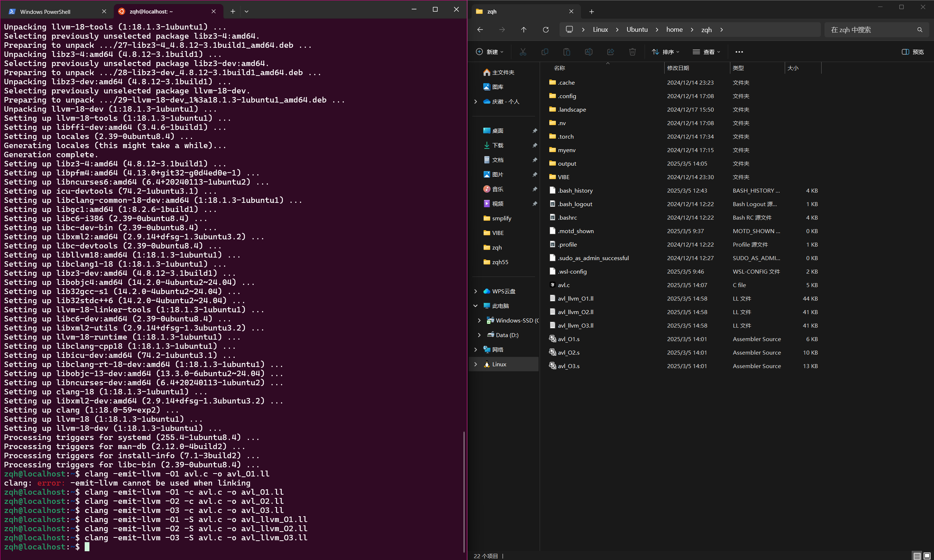Refresh the current folder view
Screen dimensions: 934x560
coord(546,30)
